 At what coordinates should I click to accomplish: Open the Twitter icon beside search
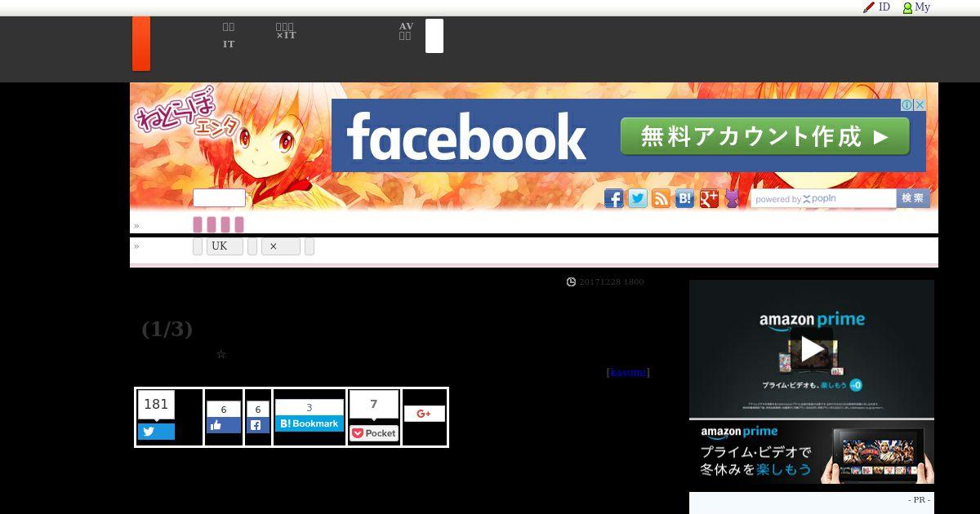tap(638, 198)
